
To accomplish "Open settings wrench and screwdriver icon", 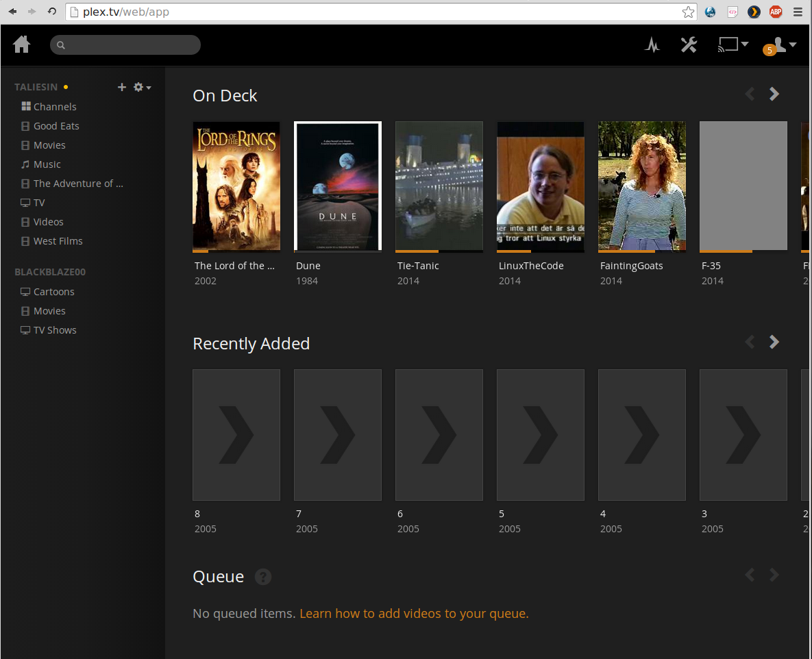I will tap(689, 45).
